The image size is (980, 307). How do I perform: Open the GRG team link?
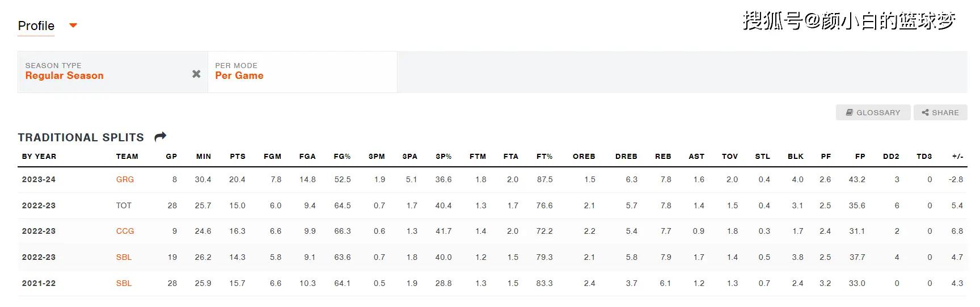point(125,179)
